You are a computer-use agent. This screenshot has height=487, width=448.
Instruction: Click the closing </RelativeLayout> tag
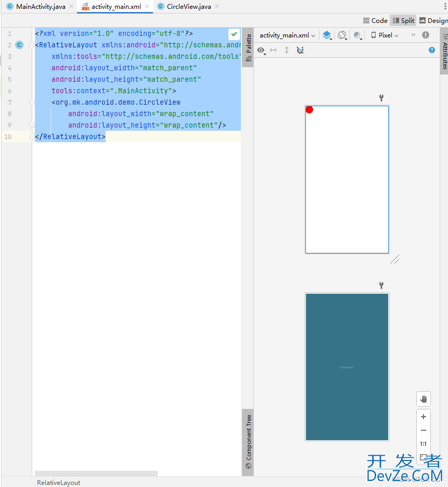coord(70,136)
